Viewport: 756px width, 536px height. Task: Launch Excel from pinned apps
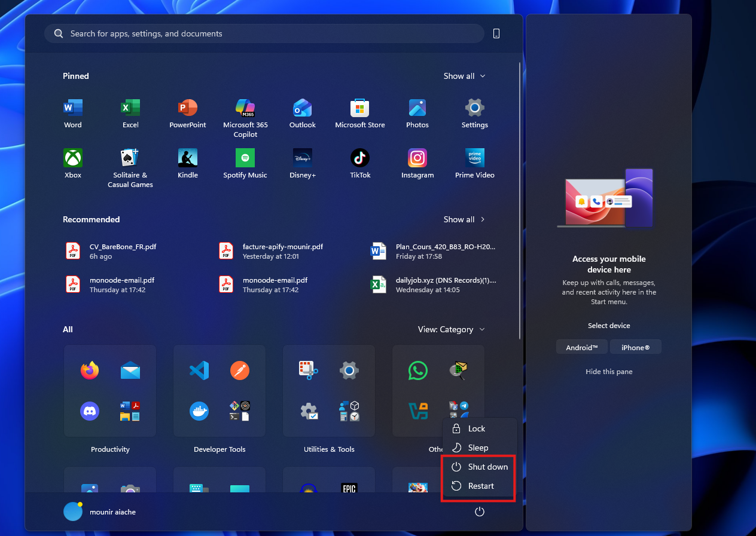pos(130,114)
